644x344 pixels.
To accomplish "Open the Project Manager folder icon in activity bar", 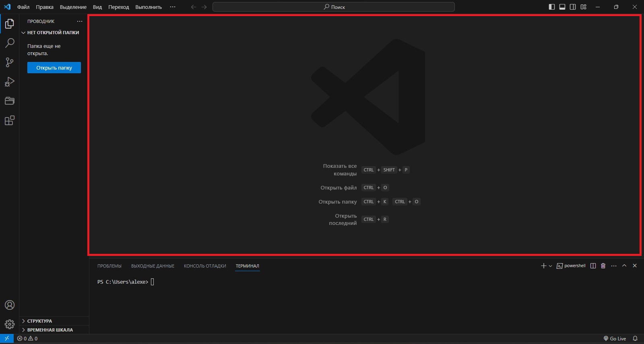I will click(10, 101).
